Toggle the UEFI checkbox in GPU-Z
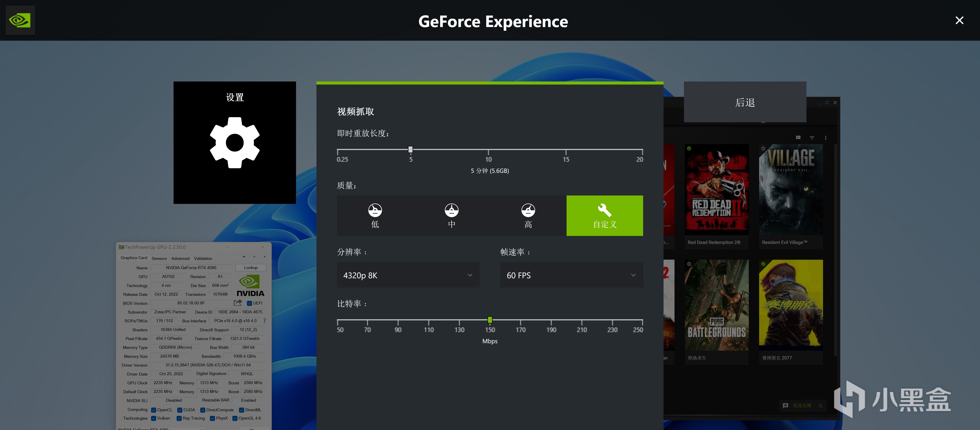This screenshot has height=430, width=980. point(250,303)
